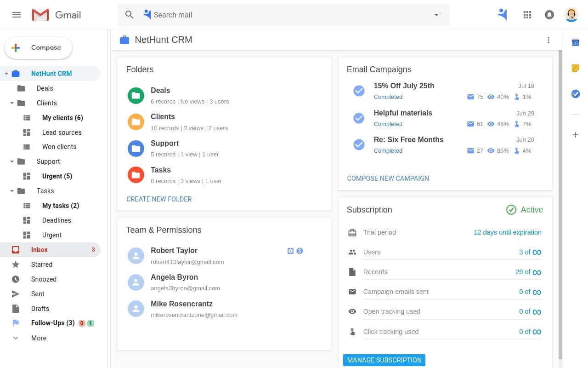Click the checkmark icon for 15% Off July 25th

(359, 91)
